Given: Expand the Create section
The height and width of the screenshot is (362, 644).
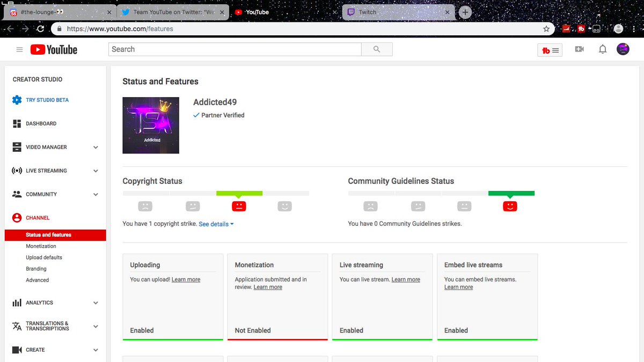Looking at the screenshot, I should (96, 350).
